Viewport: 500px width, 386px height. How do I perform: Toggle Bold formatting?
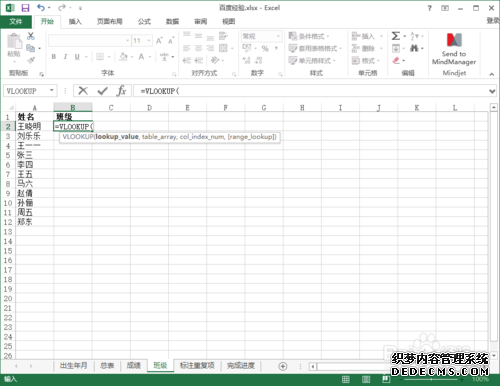[x=54, y=57]
